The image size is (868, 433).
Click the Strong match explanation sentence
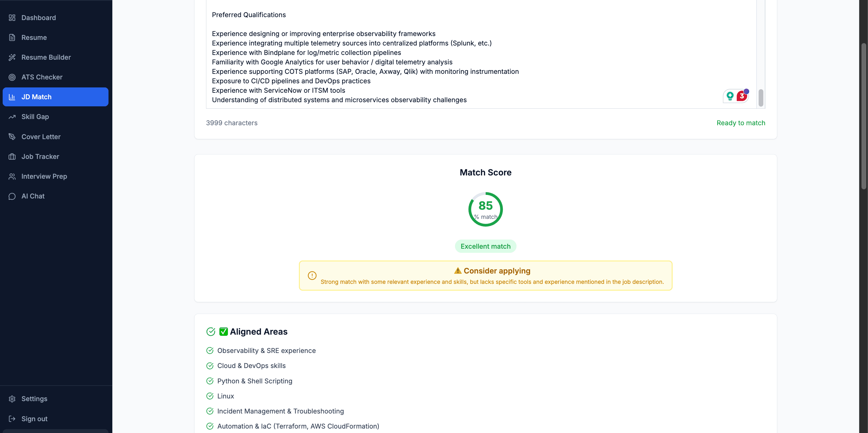point(492,282)
